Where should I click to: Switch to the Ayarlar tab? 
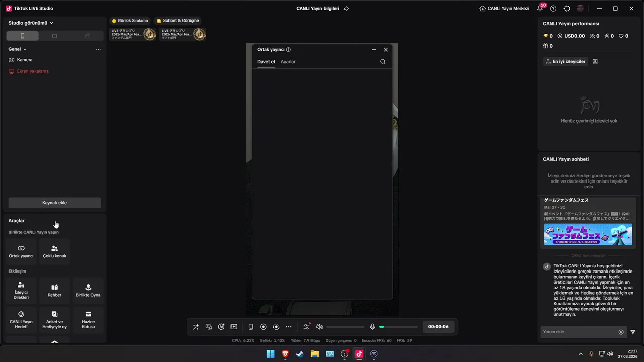pyautogui.click(x=288, y=62)
